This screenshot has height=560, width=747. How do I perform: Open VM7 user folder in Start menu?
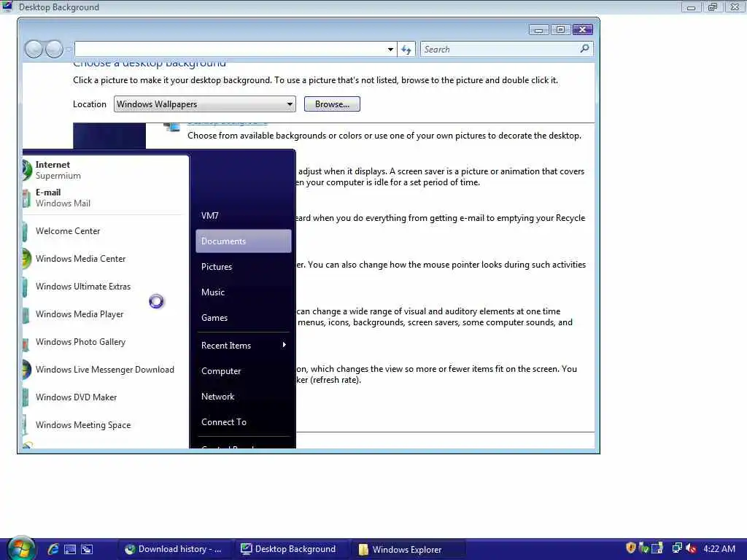point(244,216)
